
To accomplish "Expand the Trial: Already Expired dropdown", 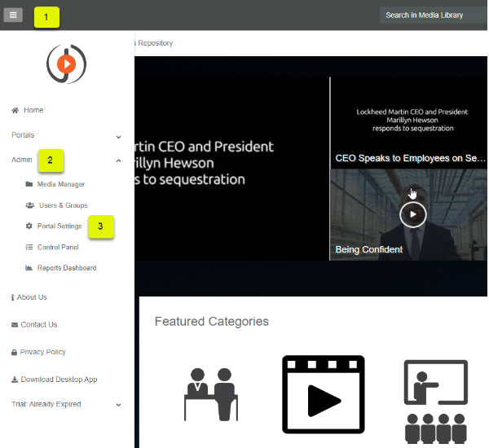I will [119, 405].
